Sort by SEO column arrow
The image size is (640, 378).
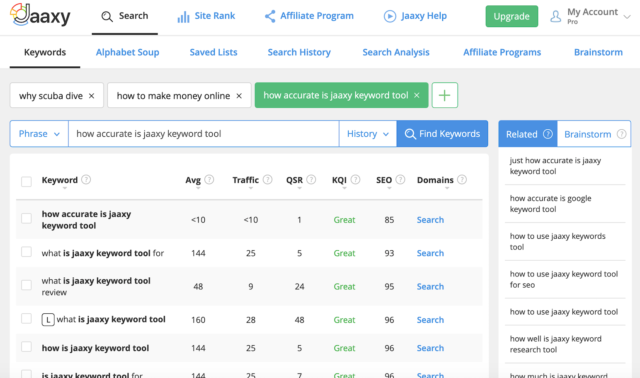[389, 188]
